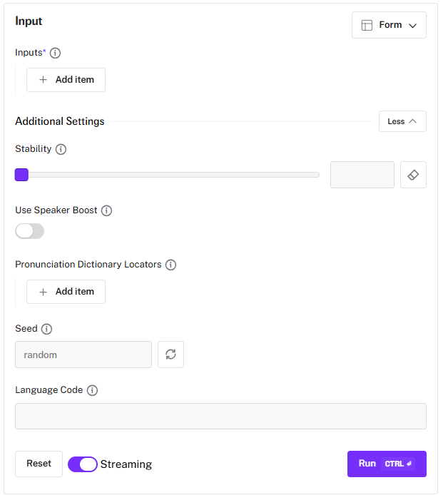
Task: Click the randomize seed refresh icon
Action: click(170, 354)
